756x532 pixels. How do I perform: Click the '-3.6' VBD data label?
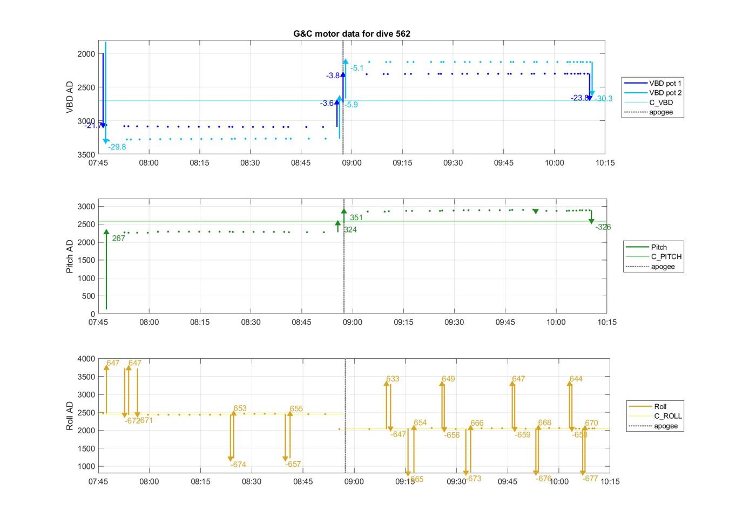click(327, 103)
